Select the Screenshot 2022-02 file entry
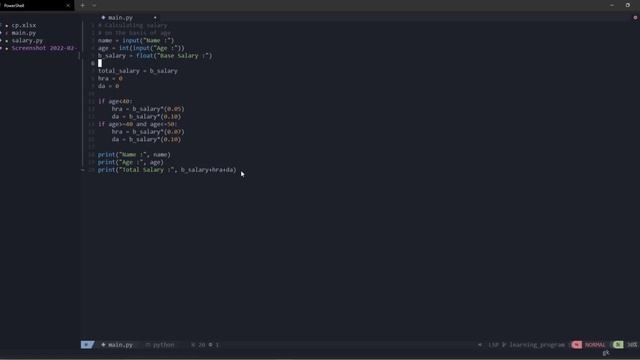The width and height of the screenshot is (640, 360). pyautogui.click(x=44, y=48)
